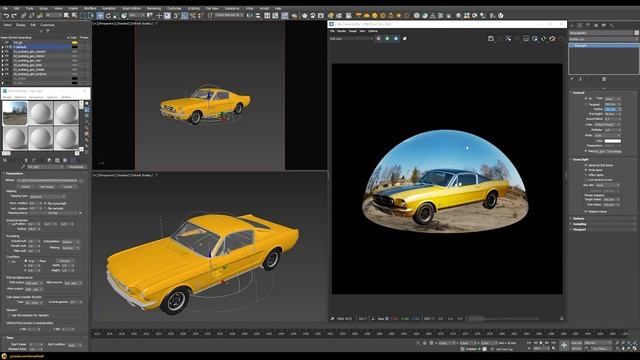The image size is (640, 360).
Task: Open the Create tab in command panel
Action: [572, 25]
